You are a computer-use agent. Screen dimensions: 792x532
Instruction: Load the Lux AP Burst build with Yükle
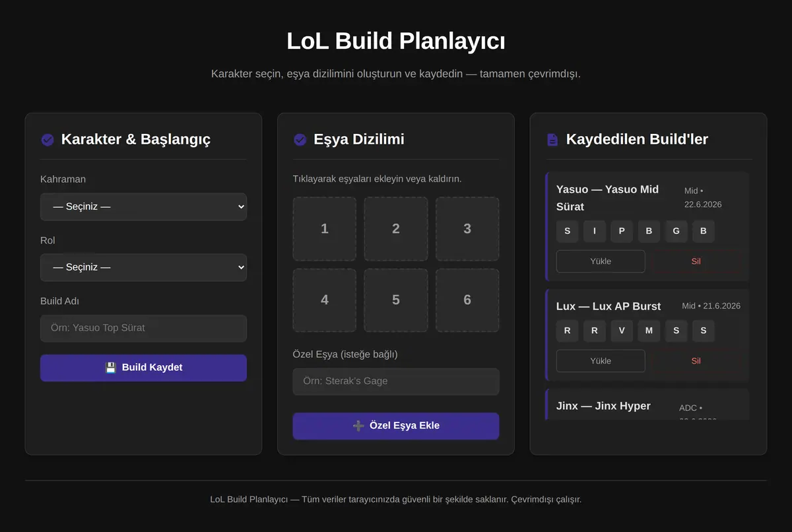(x=601, y=361)
